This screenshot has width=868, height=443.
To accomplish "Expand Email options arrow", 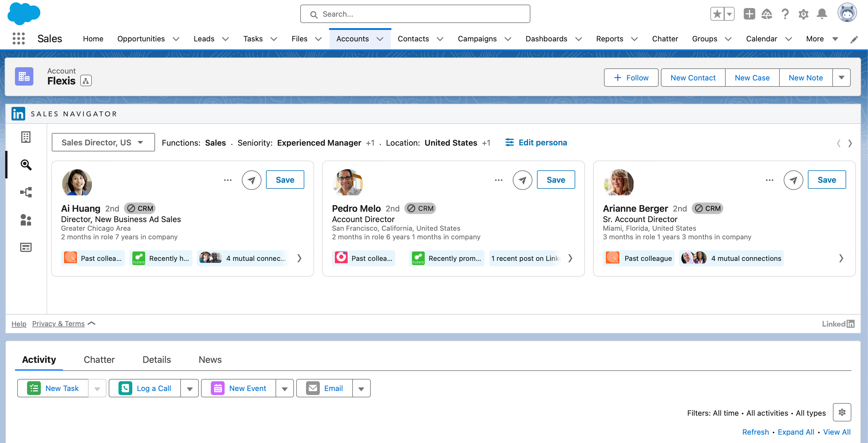I will click(x=361, y=388).
